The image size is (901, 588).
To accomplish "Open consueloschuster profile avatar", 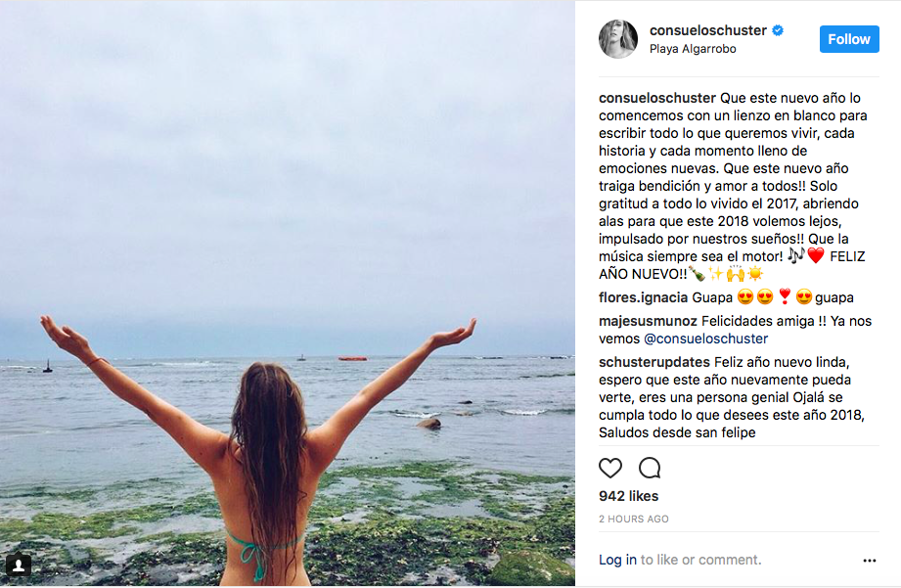I will (618, 39).
